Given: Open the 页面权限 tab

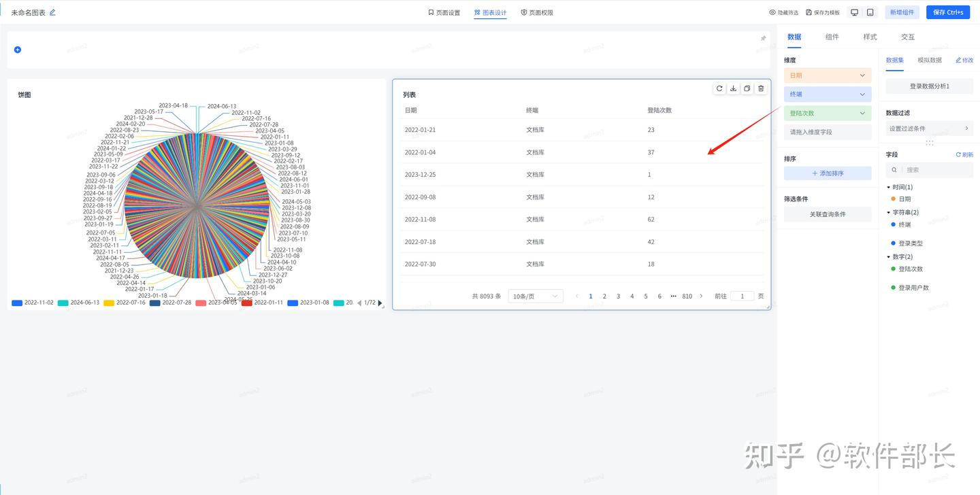Looking at the screenshot, I should pos(537,12).
